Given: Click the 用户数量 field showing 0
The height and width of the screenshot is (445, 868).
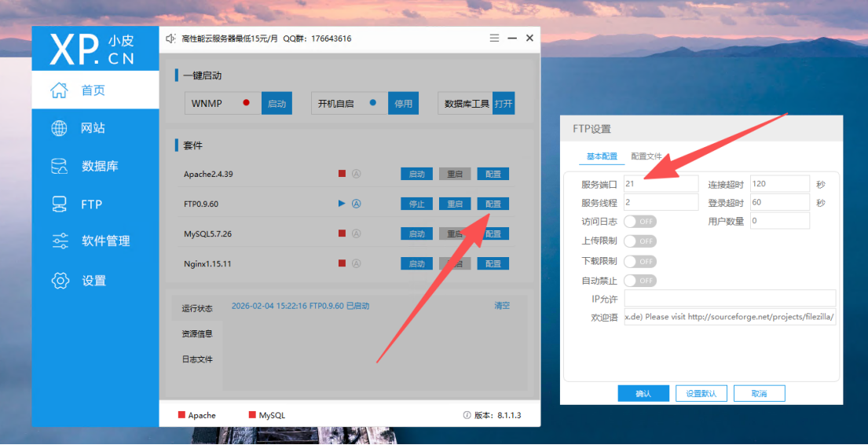Looking at the screenshot, I should click(780, 221).
